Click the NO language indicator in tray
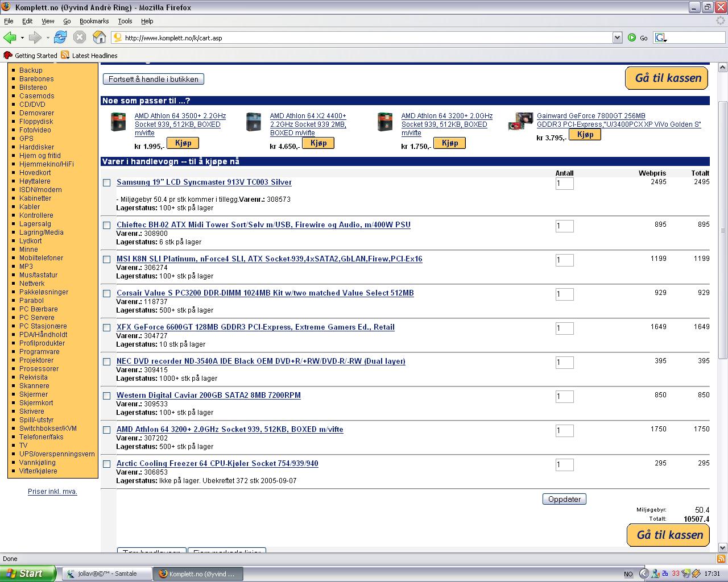This screenshot has width=728, height=582. (x=628, y=574)
